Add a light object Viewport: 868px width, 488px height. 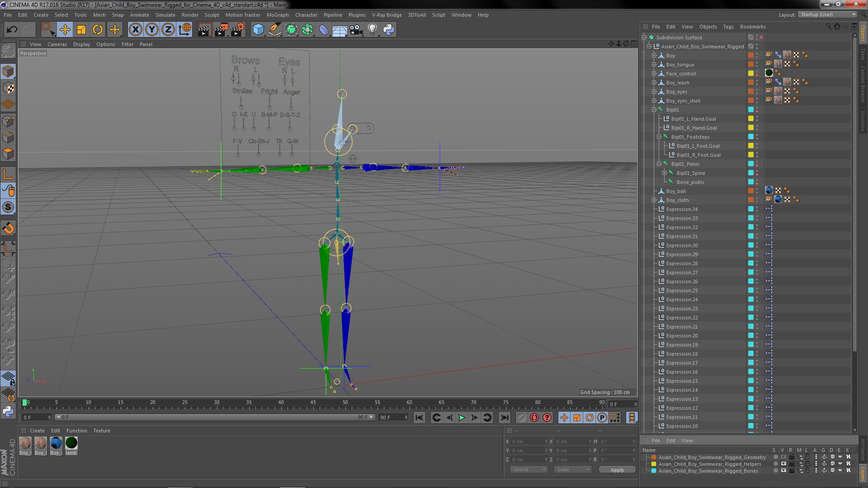pyautogui.click(x=372, y=30)
